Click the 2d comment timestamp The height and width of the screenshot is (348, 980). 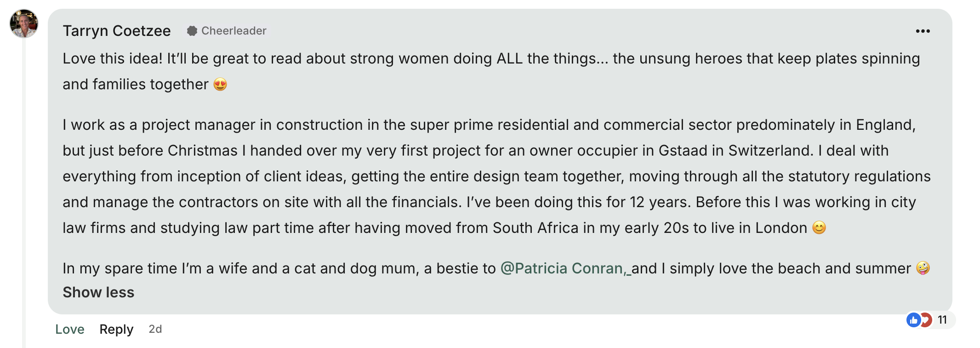(155, 329)
